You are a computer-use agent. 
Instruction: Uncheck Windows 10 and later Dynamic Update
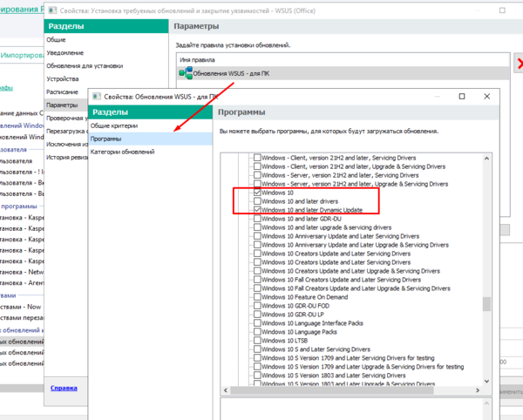point(256,210)
